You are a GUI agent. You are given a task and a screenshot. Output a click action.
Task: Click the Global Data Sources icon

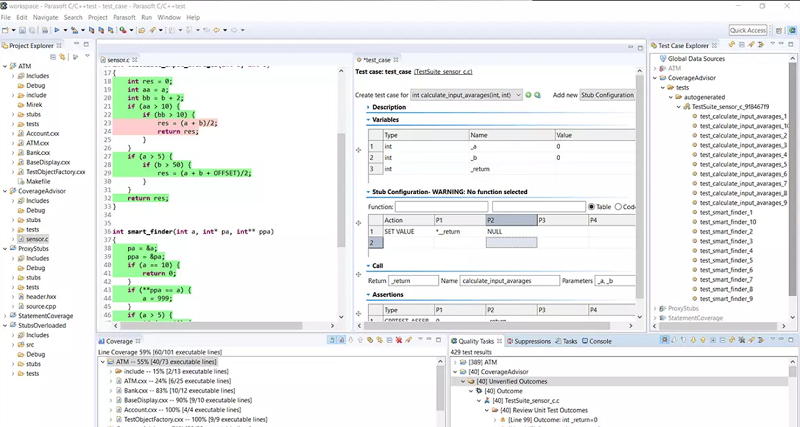coord(663,59)
